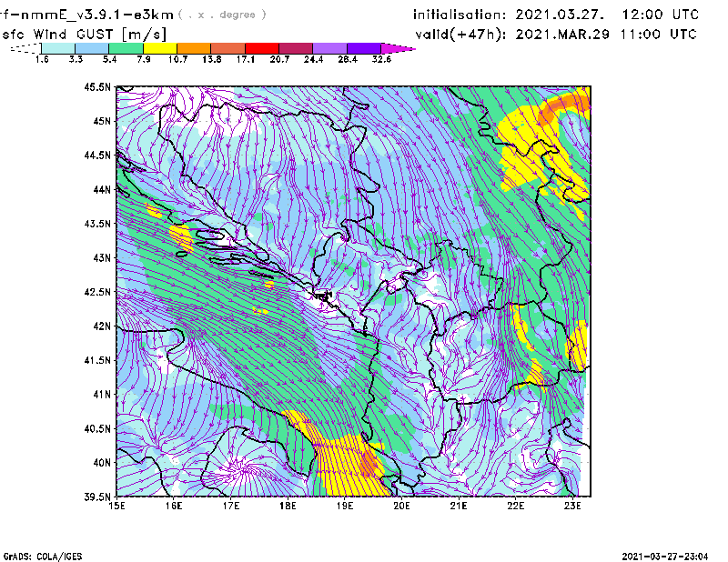The height and width of the screenshot is (562, 728).
Task: Click the 42.5N latitude label
Action: click(x=98, y=292)
